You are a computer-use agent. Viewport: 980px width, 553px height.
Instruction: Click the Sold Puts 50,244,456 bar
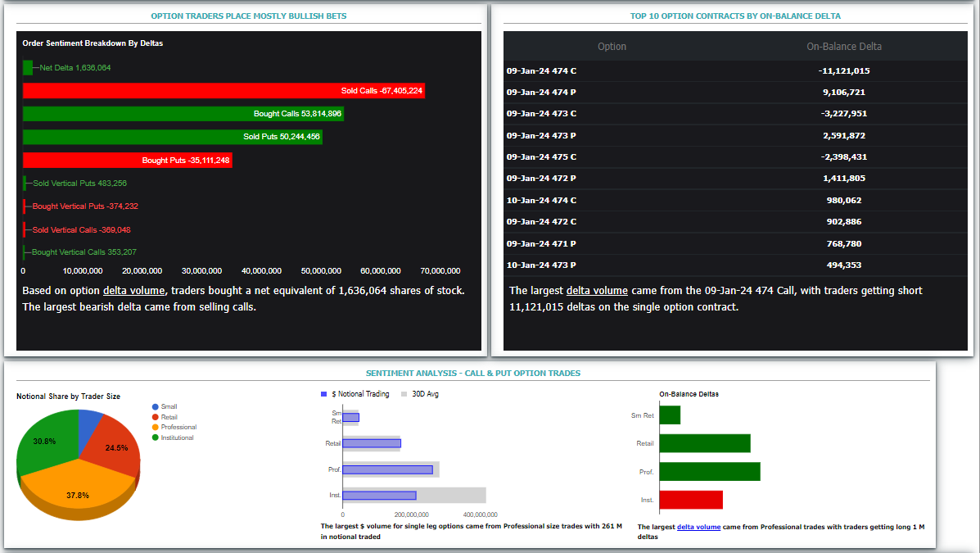click(x=173, y=137)
